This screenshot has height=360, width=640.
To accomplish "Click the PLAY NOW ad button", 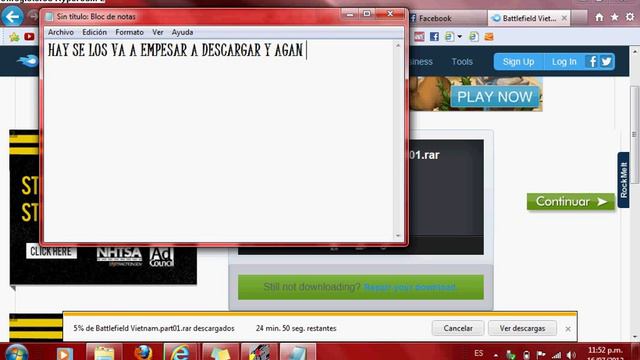I will click(495, 97).
